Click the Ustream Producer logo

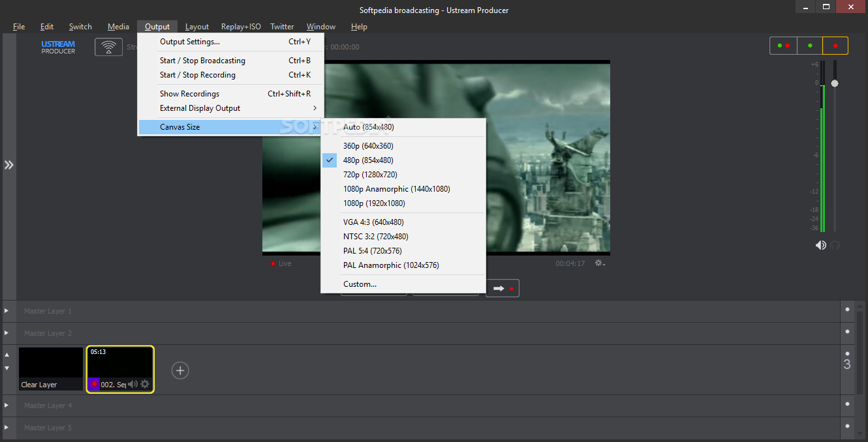pos(58,47)
